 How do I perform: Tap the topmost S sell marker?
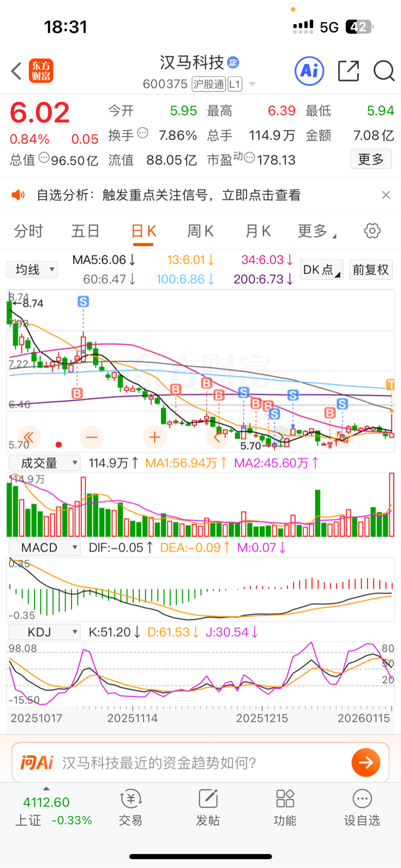coord(84,301)
